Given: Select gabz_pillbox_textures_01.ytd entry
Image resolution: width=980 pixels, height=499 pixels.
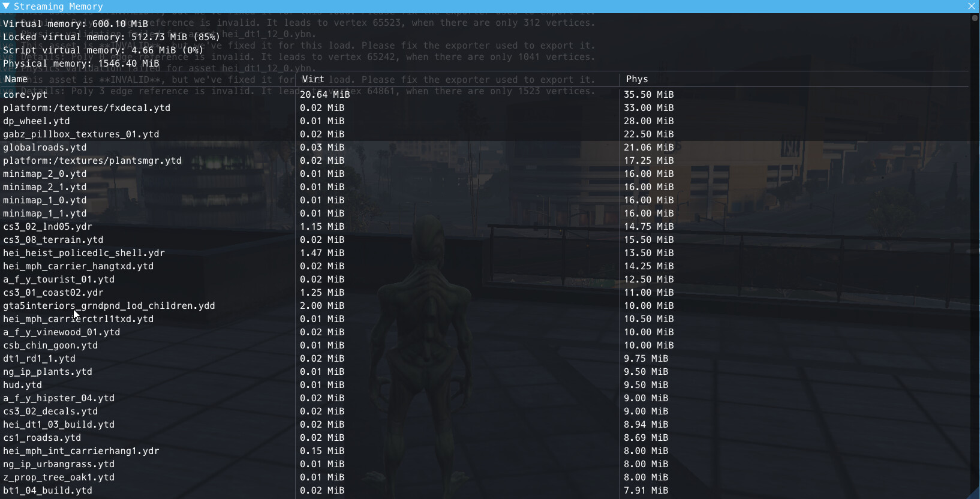Looking at the screenshot, I should coord(81,134).
